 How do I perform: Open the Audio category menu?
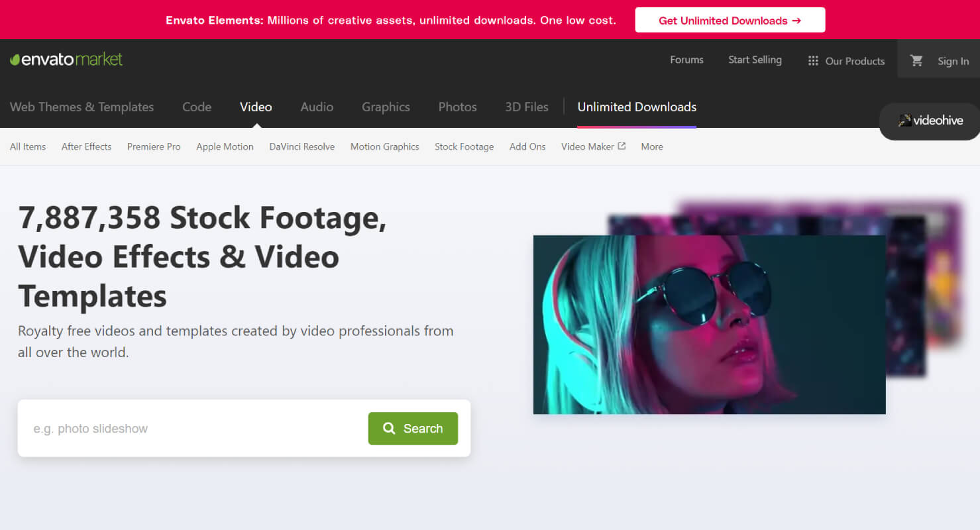tap(317, 107)
